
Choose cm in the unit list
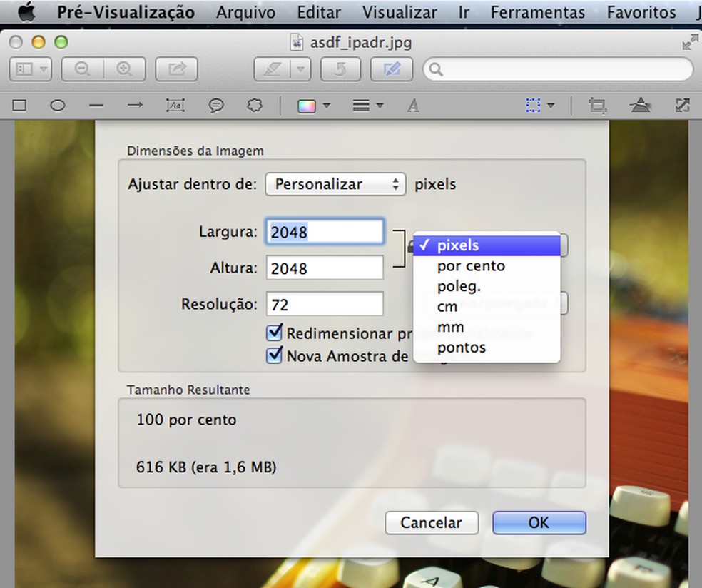click(487, 307)
